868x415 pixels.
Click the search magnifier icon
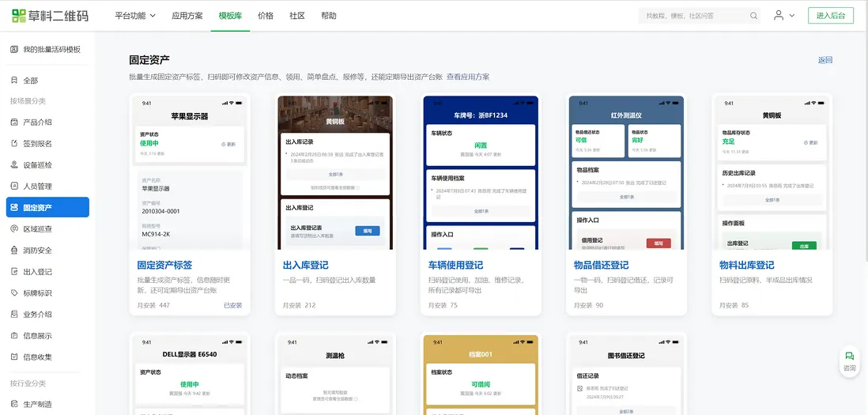point(753,16)
